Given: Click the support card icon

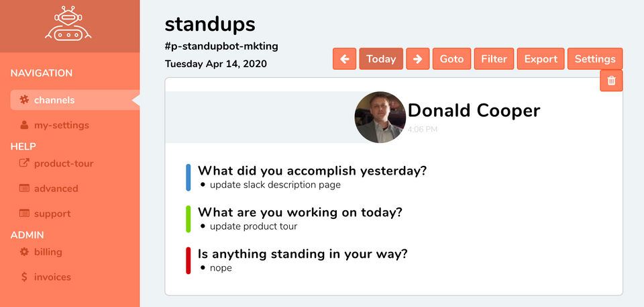Looking at the screenshot, I should click(x=24, y=214).
